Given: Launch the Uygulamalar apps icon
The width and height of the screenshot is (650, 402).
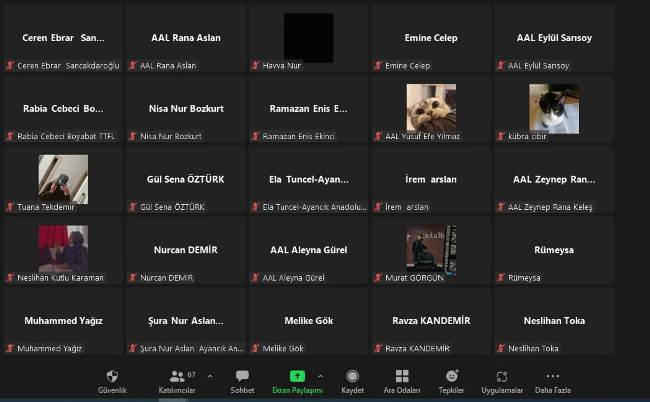Looking at the screenshot, I should (502, 376).
